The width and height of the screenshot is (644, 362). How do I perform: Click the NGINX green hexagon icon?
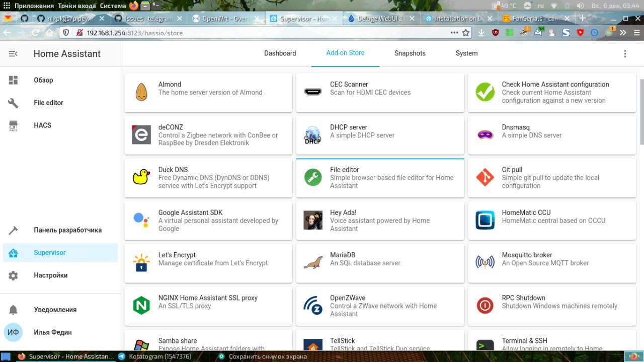pyautogui.click(x=141, y=306)
